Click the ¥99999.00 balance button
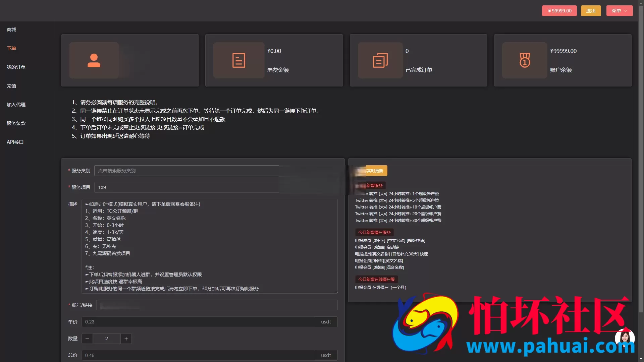 click(559, 10)
